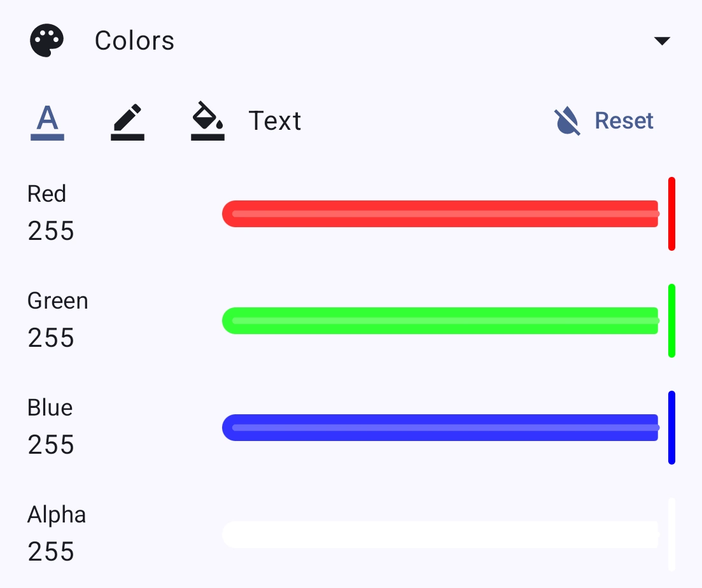
Task: Click the no-color droplet icon beside Reset
Action: 566,120
